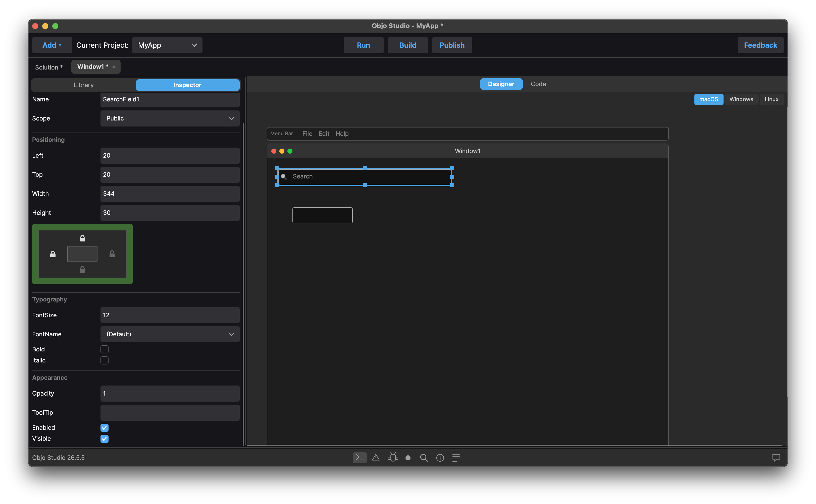
Task: Open the terminal console panel icon
Action: (359, 458)
